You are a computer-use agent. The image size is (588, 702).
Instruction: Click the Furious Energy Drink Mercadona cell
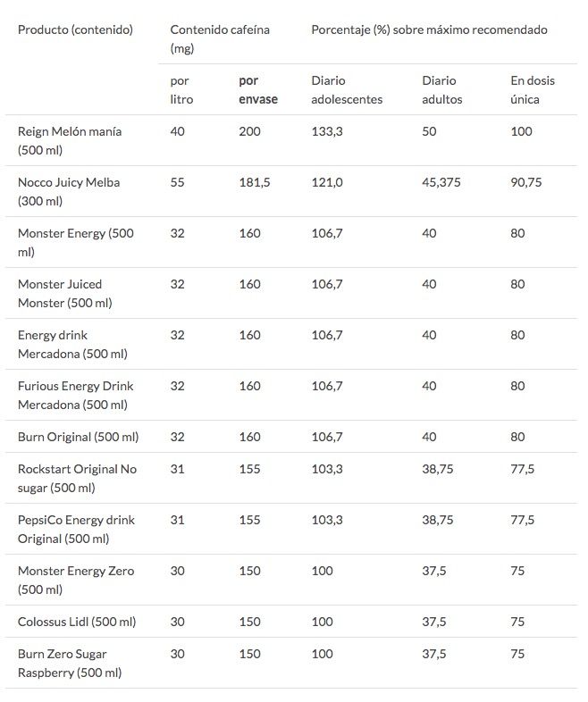point(75,395)
